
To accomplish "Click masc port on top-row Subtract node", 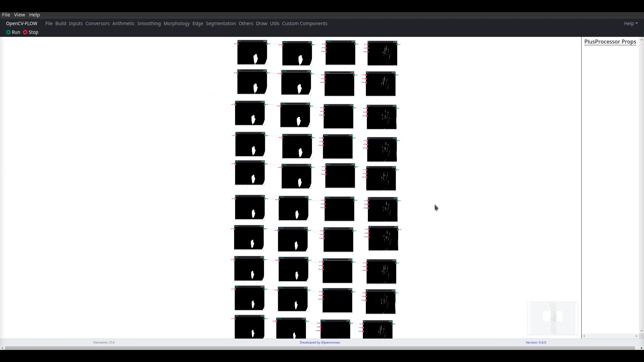I will (x=326, y=51).
